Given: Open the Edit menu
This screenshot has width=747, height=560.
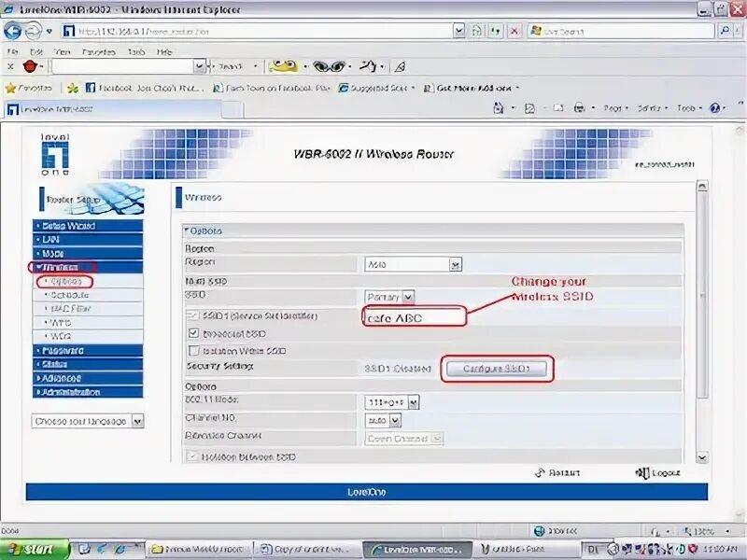Looking at the screenshot, I should [x=36, y=51].
